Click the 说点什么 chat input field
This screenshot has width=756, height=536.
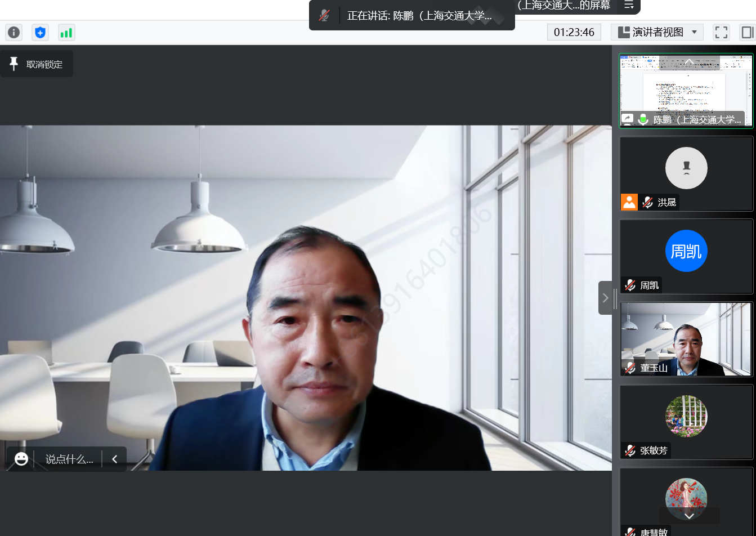69,459
